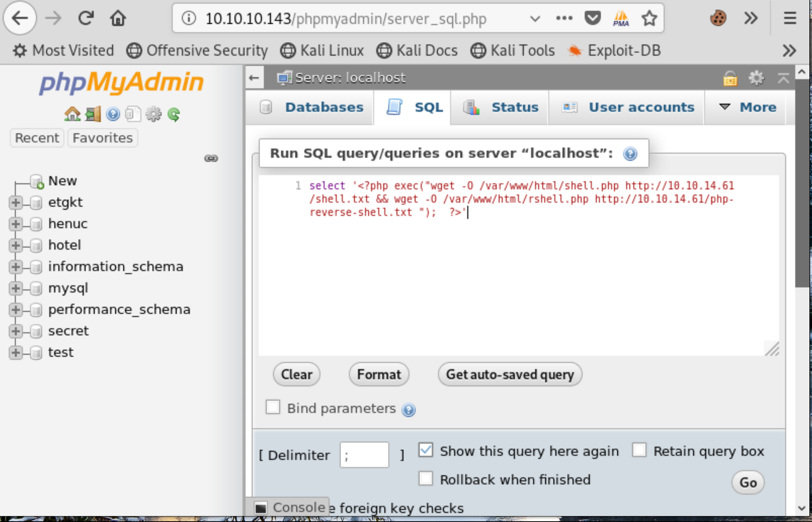Open page settings gear in header
Viewport: 812px width, 522px height.
pyautogui.click(x=756, y=78)
